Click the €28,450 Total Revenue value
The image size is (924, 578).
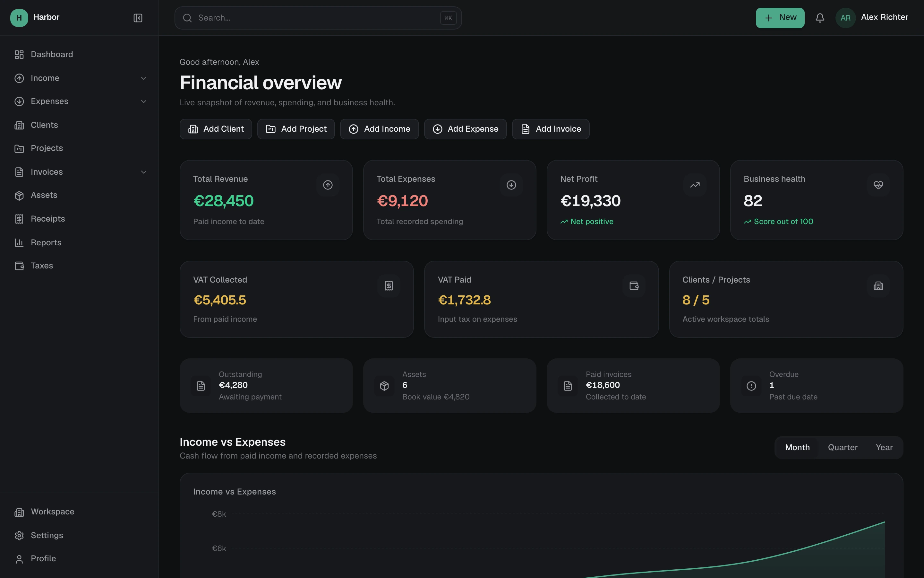pyautogui.click(x=223, y=201)
